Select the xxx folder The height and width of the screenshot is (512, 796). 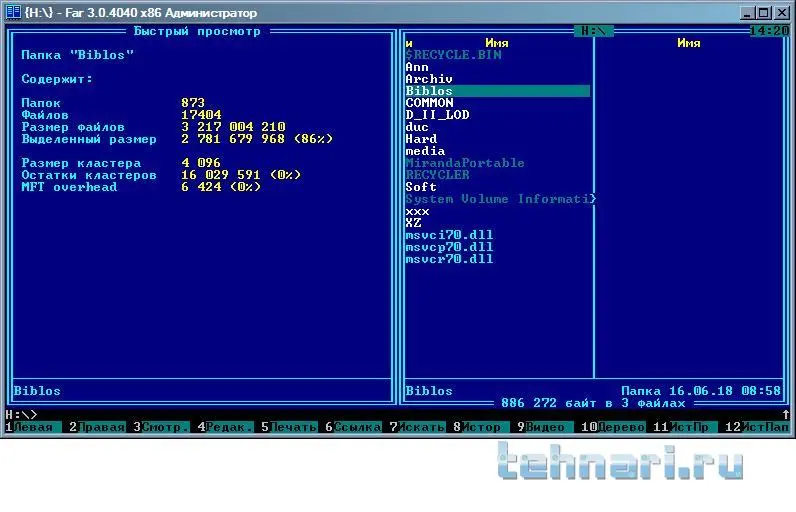click(417, 211)
